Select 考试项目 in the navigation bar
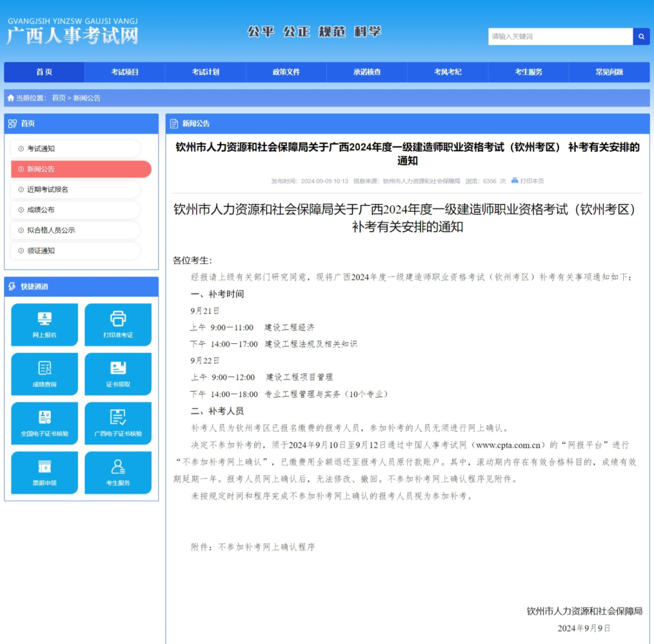This screenshot has width=654, height=644. (125, 72)
